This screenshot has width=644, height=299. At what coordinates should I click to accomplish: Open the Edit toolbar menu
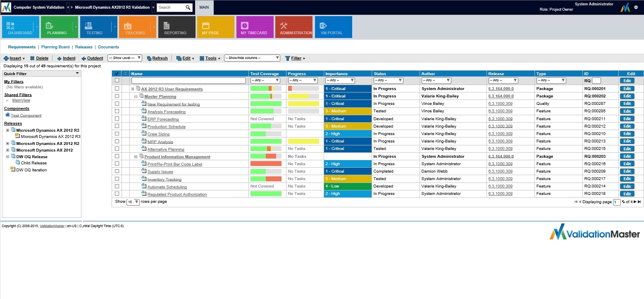(x=185, y=58)
